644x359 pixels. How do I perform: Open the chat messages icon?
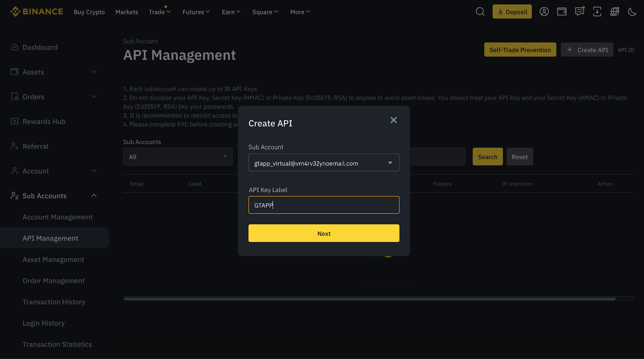click(580, 12)
